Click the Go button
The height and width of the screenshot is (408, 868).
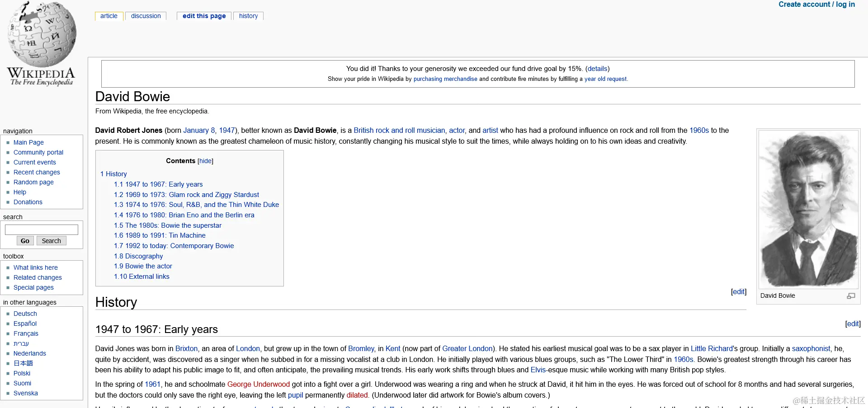[x=25, y=241]
